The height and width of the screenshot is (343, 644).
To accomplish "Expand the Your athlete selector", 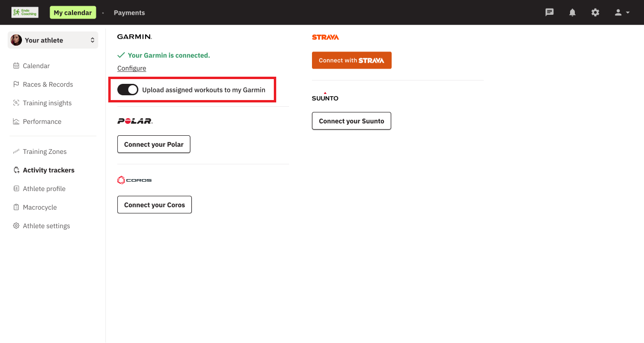I will (53, 40).
